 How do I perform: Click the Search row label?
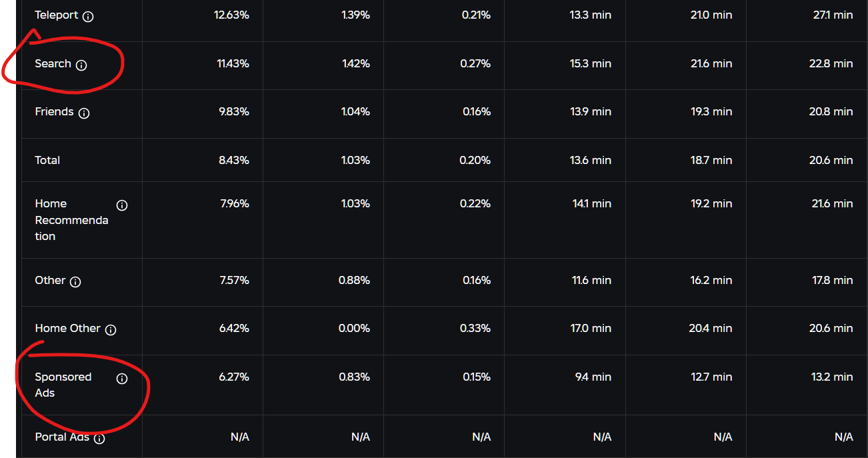pos(53,64)
